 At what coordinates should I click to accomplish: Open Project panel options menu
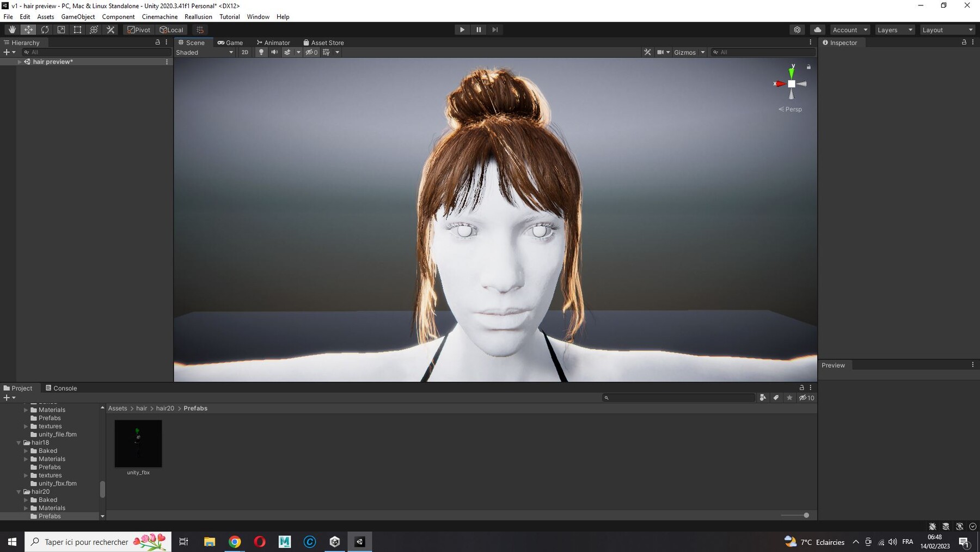click(x=811, y=387)
